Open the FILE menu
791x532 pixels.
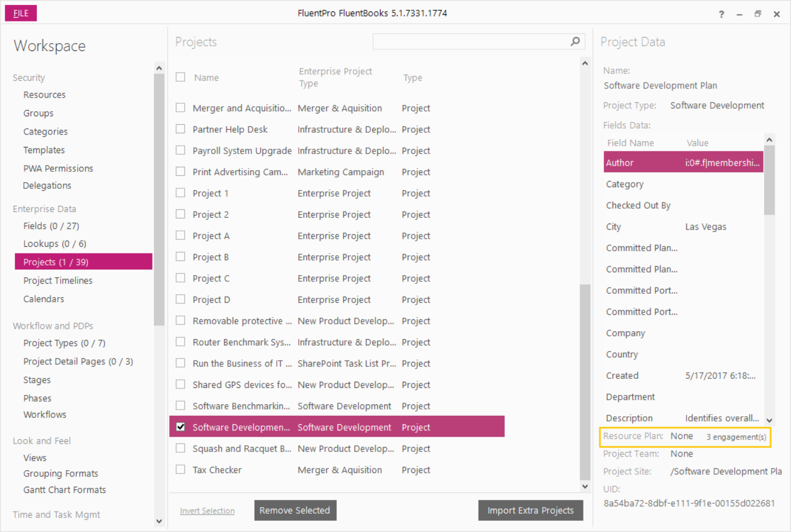[x=21, y=13]
